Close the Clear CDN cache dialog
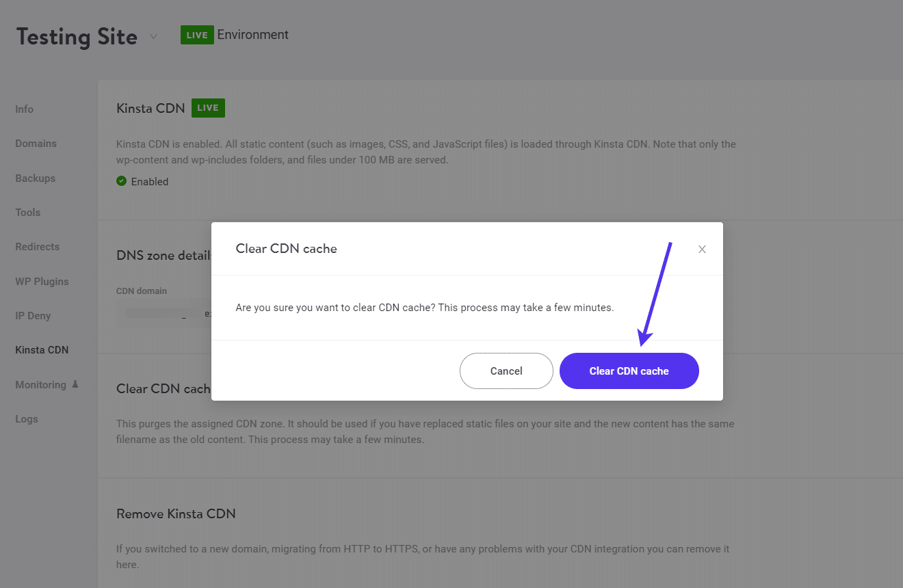Screen dimensions: 903x588 tap(702, 249)
